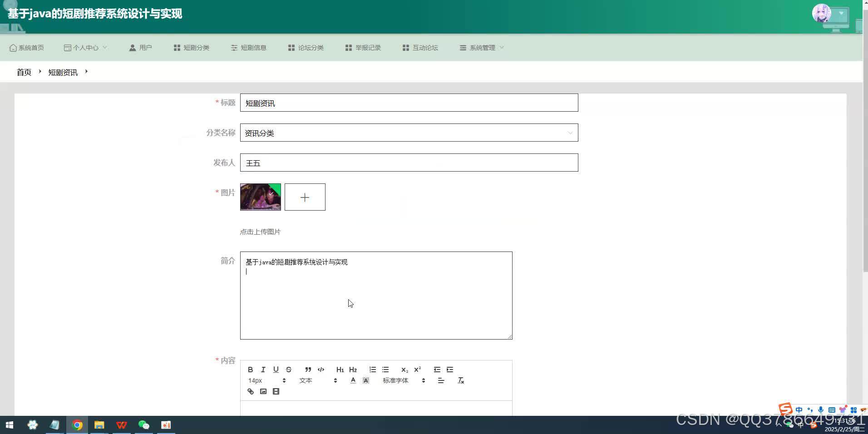This screenshot has height=434, width=868.
Task: Open the 文本 heading style dropdown
Action: pos(318,380)
